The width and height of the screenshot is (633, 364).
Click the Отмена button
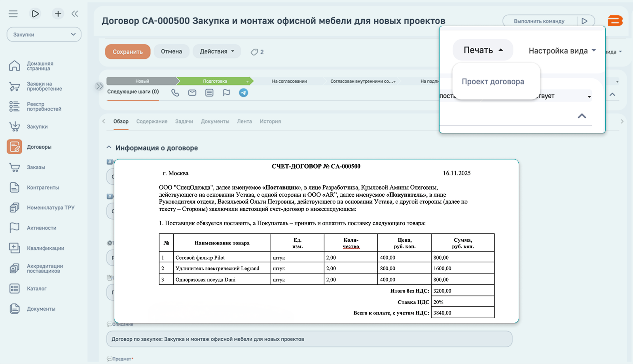pyautogui.click(x=171, y=51)
